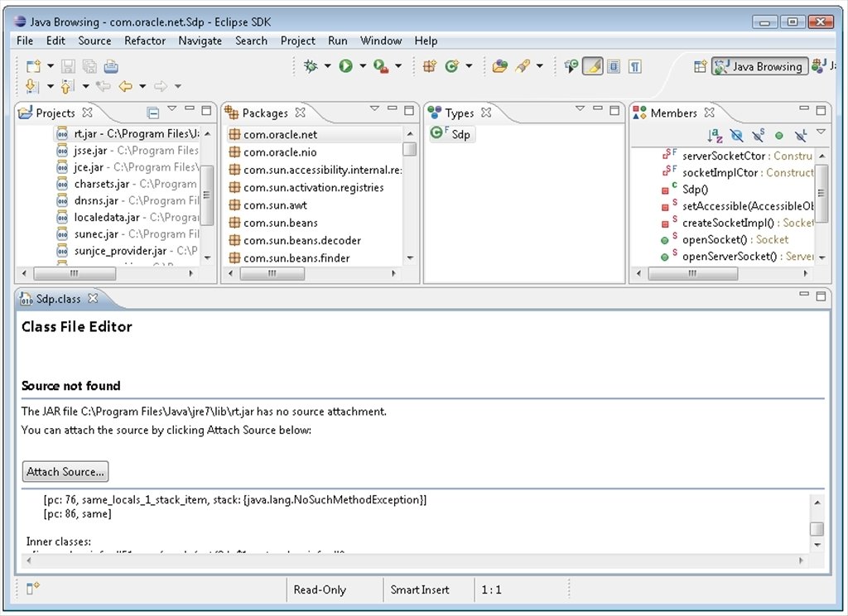Toggle Block Selection Mode button

coord(614,66)
